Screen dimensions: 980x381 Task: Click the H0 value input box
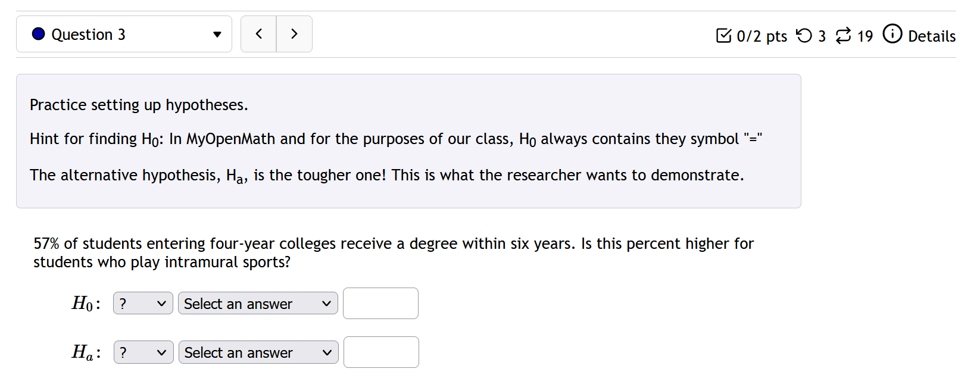pyautogui.click(x=380, y=304)
